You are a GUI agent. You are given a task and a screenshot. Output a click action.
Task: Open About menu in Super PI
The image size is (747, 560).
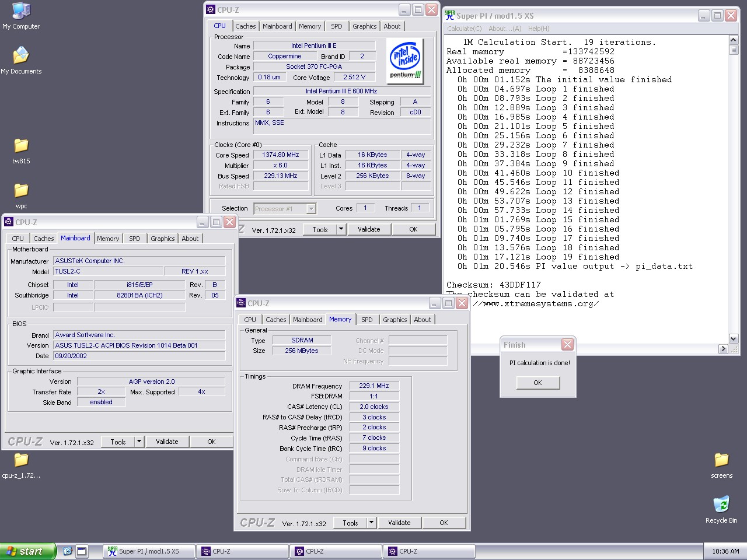point(505,29)
